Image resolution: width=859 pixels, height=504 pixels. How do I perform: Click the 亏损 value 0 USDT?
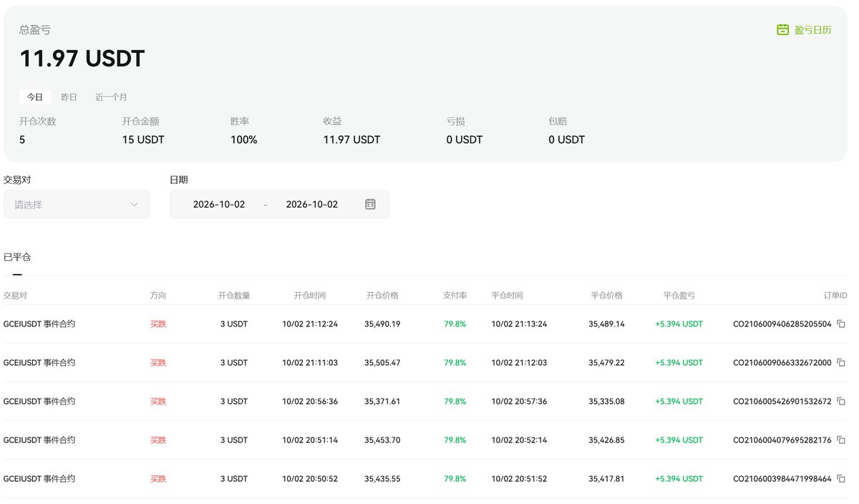pyautogui.click(x=465, y=140)
